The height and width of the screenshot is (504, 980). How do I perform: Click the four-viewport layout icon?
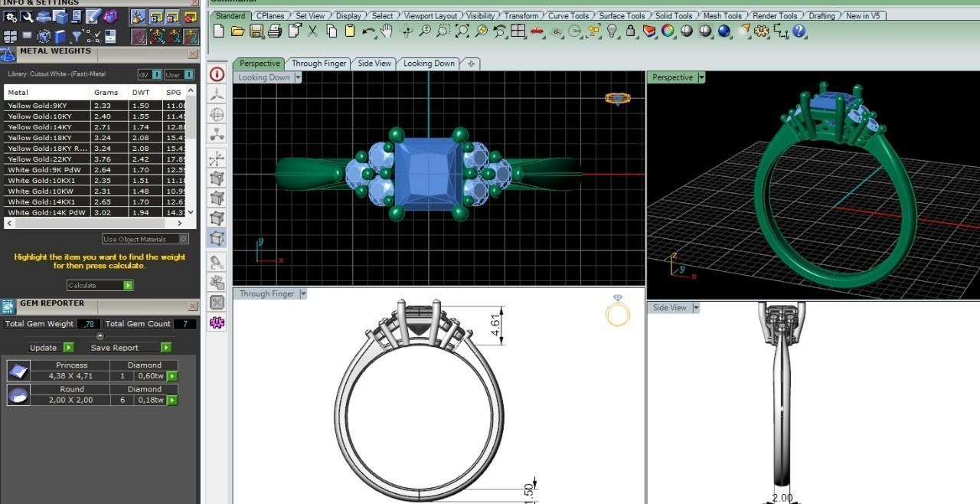pos(518,31)
